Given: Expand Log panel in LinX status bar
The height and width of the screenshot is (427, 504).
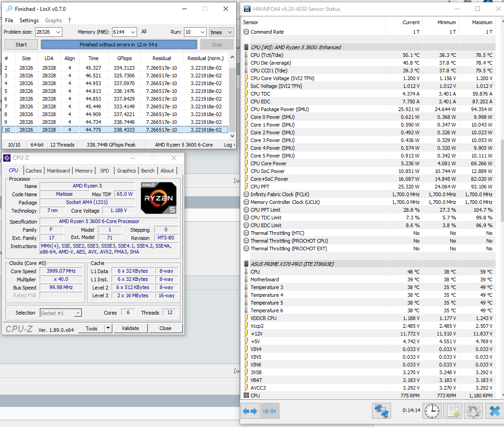Looking at the screenshot, I should point(229,145).
